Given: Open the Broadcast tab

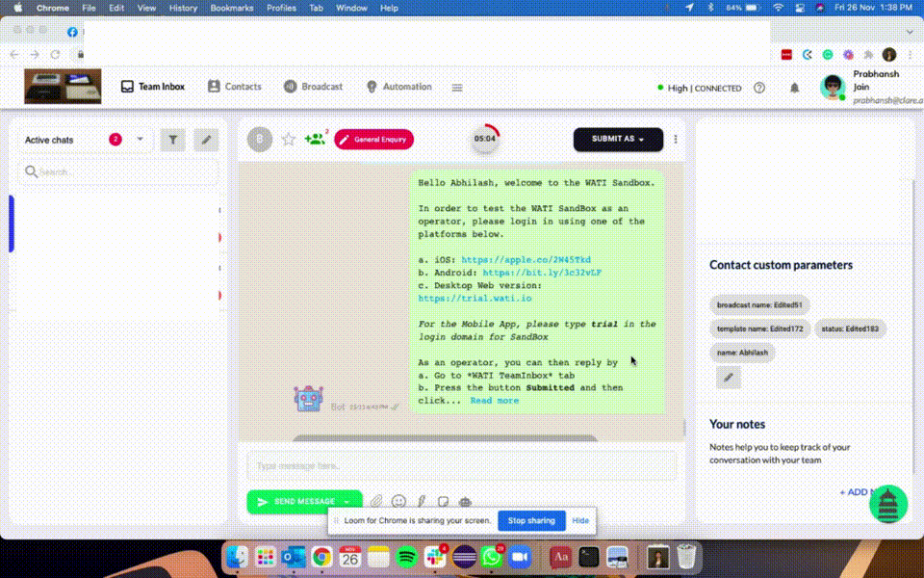Looking at the screenshot, I should click(x=313, y=87).
